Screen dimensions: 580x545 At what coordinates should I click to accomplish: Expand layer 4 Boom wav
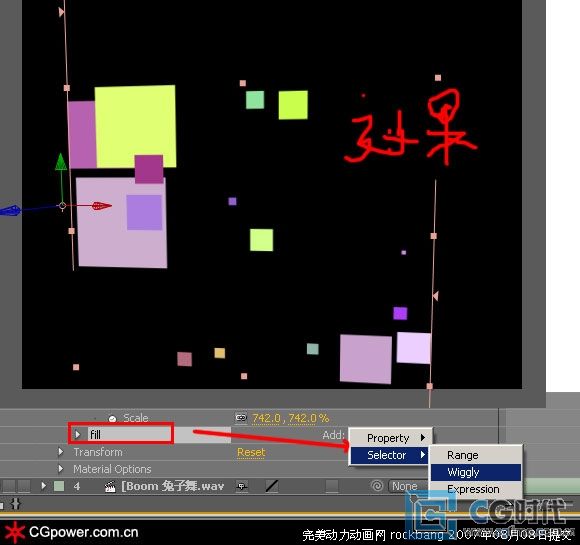click(44, 485)
